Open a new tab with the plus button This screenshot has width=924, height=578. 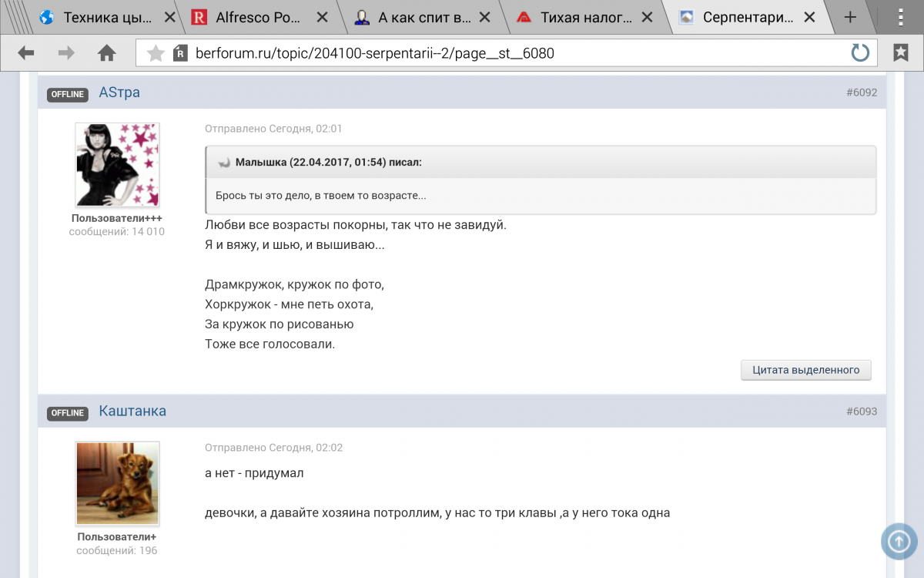[850, 17]
